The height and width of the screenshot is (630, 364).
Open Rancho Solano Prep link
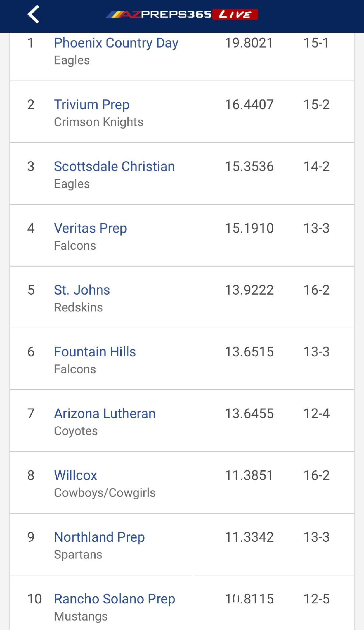tap(115, 599)
